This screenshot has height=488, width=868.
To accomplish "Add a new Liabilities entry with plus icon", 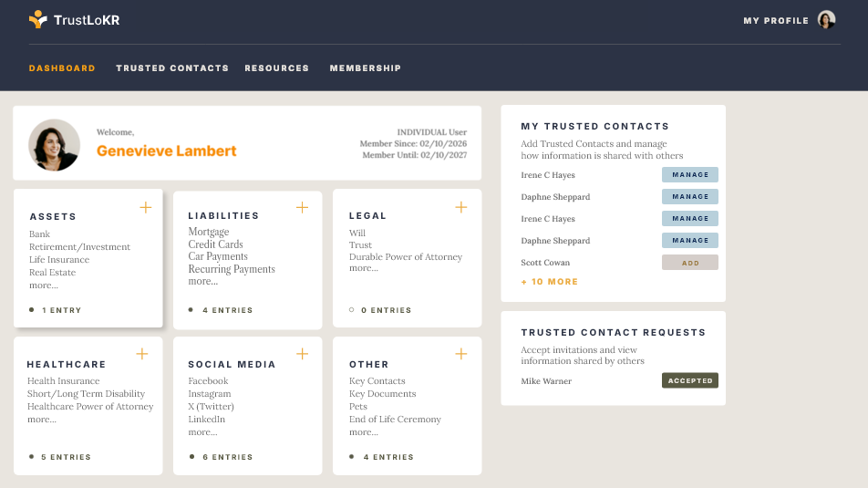I will (x=303, y=208).
